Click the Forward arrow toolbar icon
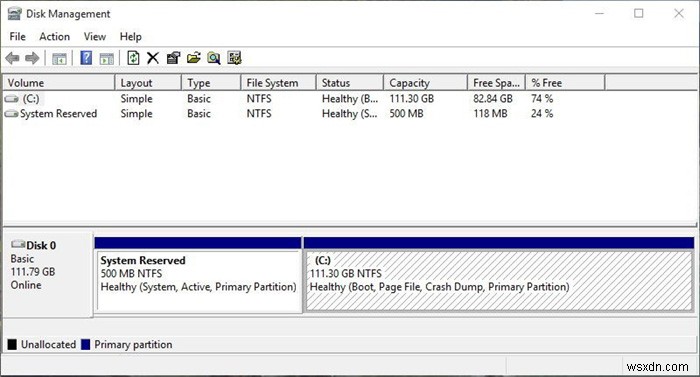This screenshot has height=377, width=700. click(x=32, y=58)
